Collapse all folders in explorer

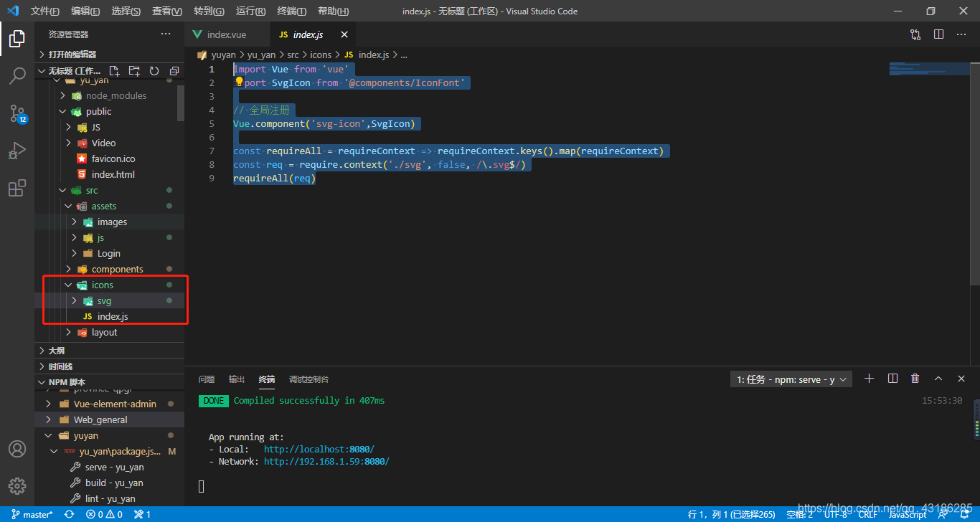click(x=174, y=71)
